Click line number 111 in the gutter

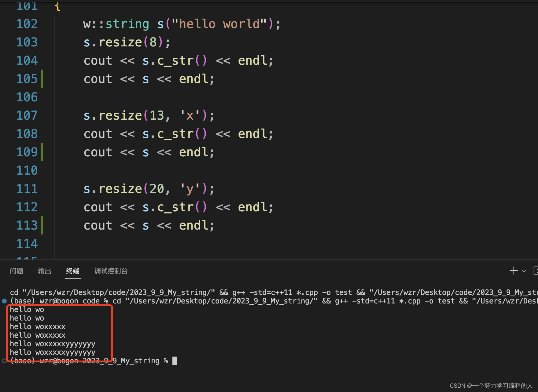[x=27, y=189]
